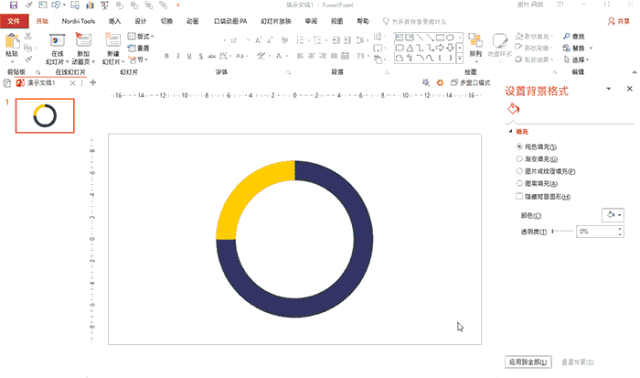The image size is (640, 378).
Task: Switch to the Insert (插入) ribbon tab
Action: [x=114, y=21]
